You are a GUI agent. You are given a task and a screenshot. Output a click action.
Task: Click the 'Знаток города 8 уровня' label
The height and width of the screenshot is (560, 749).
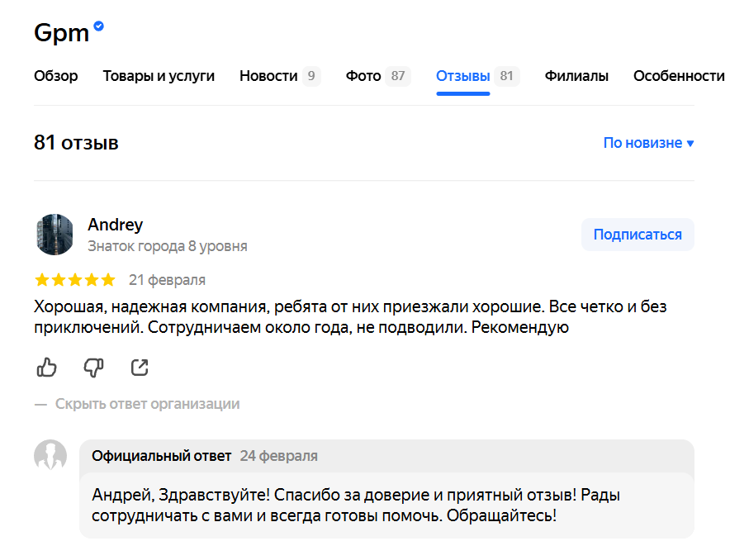tap(167, 246)
